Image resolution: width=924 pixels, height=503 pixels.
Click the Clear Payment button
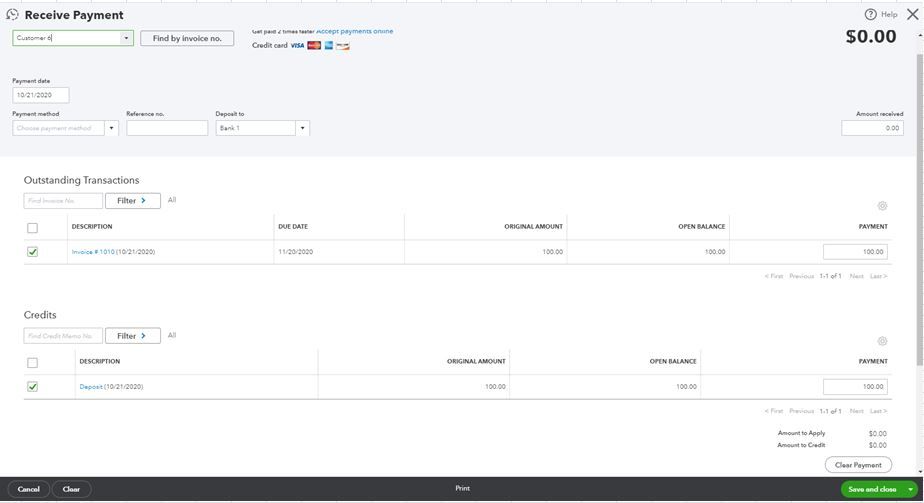pos(858,465)
